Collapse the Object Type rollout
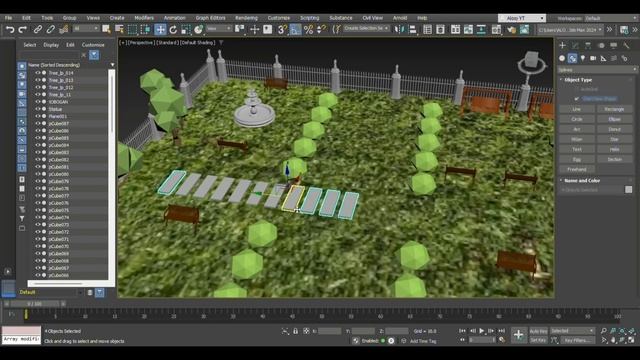640x360 pixels. click(x=577, y=80)
